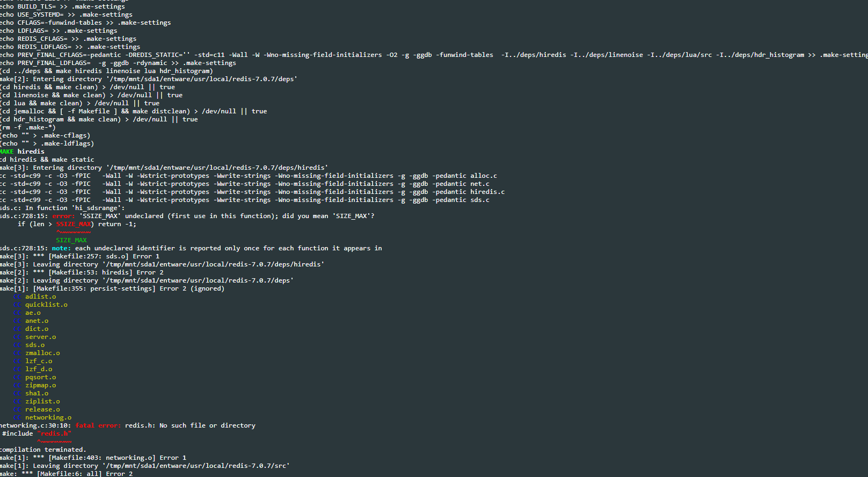Click the "(rm -f .make-*)" line
The image size is (868, 477).
tap(28, 127)
